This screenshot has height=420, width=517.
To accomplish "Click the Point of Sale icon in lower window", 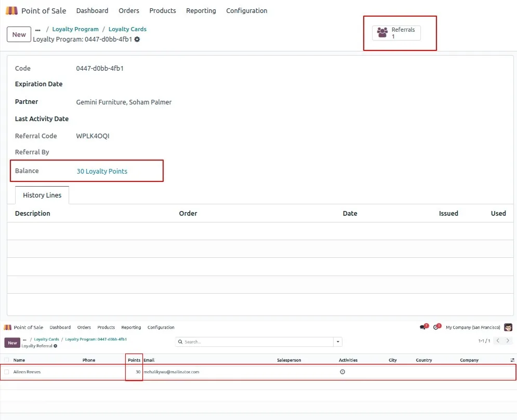I will click(x=8, y=327).
